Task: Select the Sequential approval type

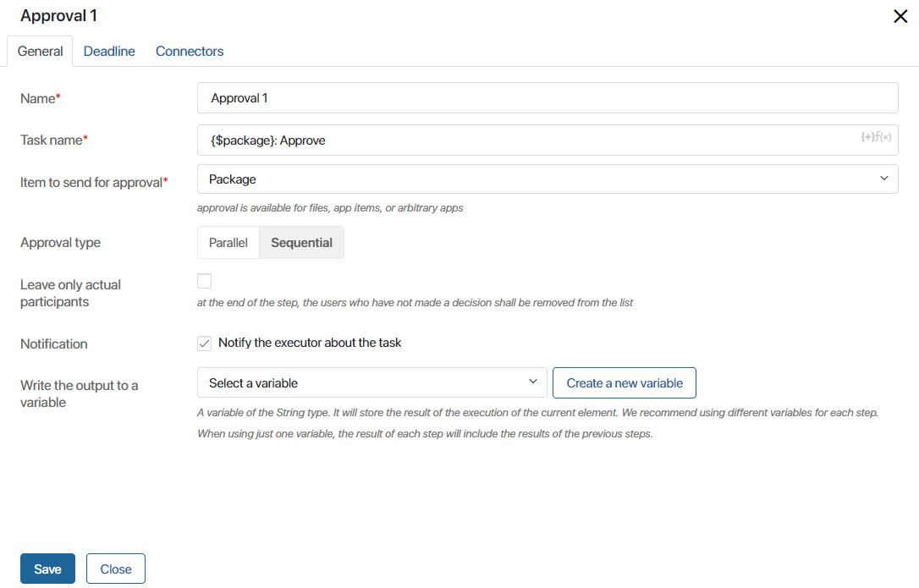Action: 301,243
